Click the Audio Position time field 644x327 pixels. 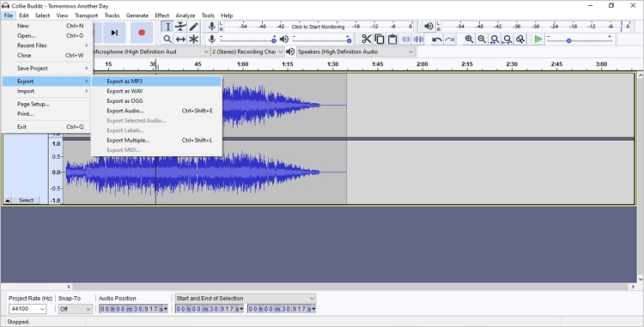[x=133, y=309]
